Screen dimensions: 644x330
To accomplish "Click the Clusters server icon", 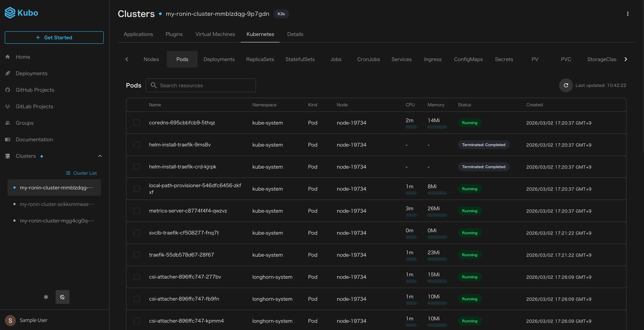I will click(8, 156).
